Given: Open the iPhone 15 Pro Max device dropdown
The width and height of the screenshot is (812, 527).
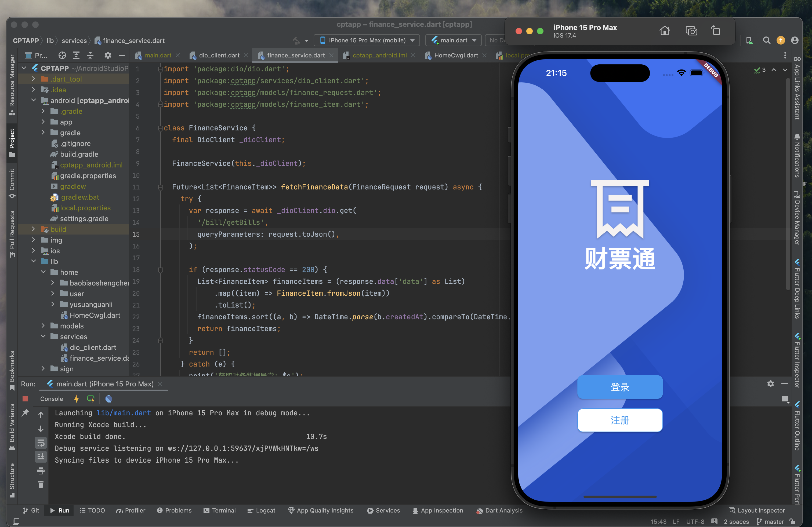Looking at the screenshot, I should click(x=367, y=40).
